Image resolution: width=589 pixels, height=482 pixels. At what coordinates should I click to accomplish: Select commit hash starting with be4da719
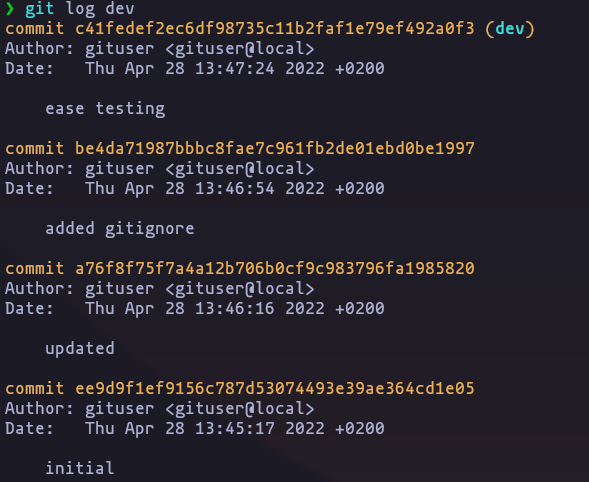(275, 148)
